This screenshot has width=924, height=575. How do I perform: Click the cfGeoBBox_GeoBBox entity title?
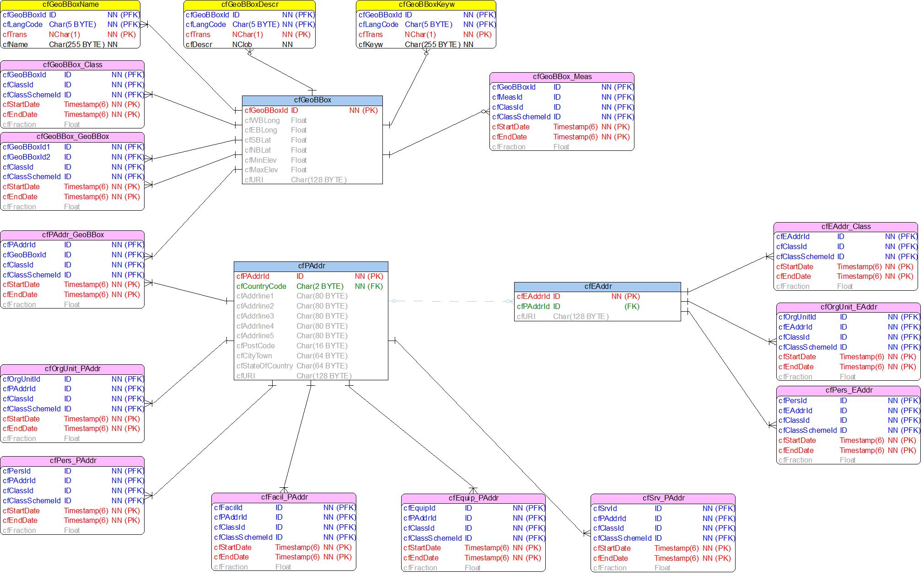[73, 137]
